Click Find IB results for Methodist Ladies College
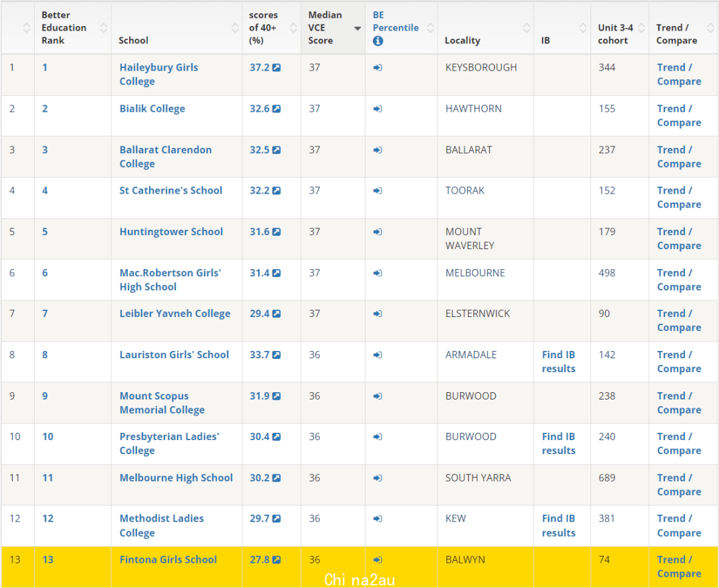This screenshot has width=719, height=588. pyautogui.click(x=559, y=525)
